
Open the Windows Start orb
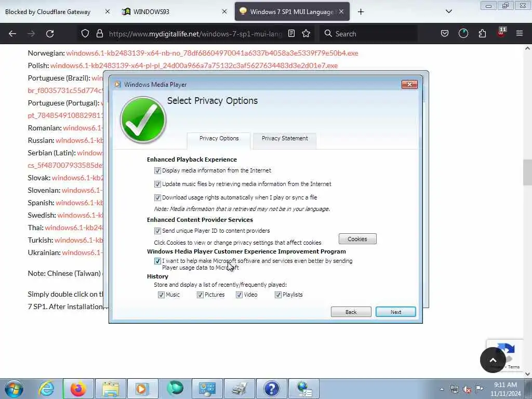[x=14, y=389]
